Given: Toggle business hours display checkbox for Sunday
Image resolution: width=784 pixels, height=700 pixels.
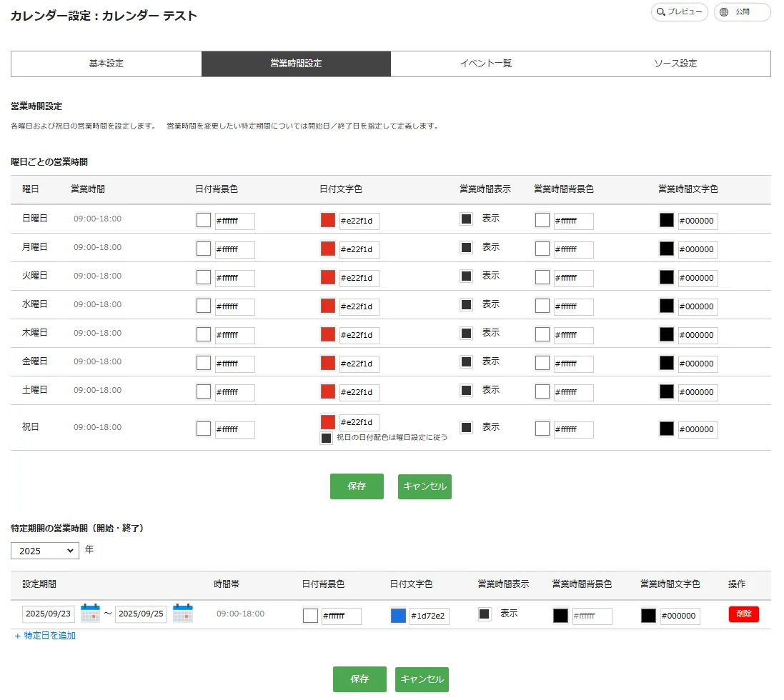Looking at the screenshot, I should pyautogui.click(x=466, y=219).
